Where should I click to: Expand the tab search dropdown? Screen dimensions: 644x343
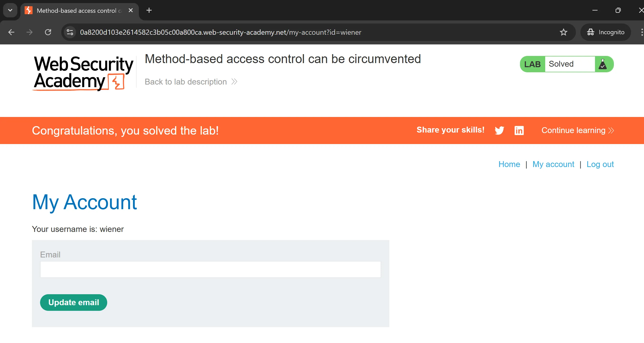(10, 10)
